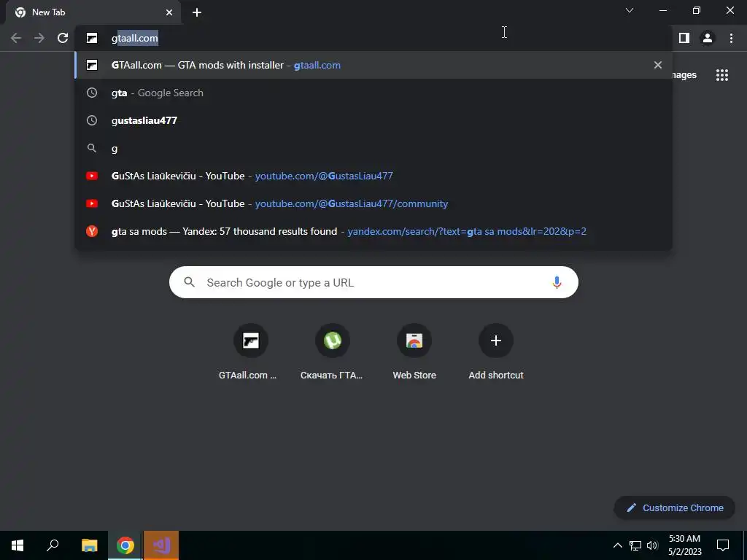Image resolution: width=747 pixels, height=560 pixels.
Task: Click the clock icon beside gta suggestion
Action: pyautogui.click(x=92, y=93)
